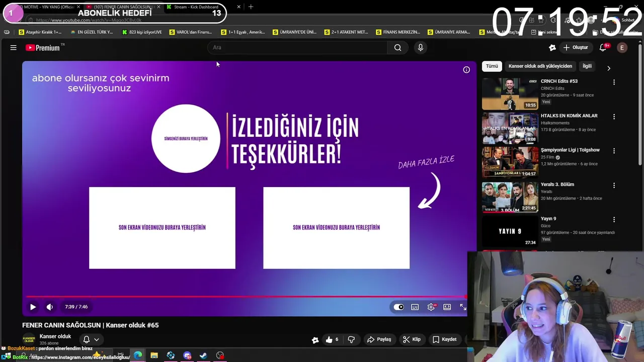Open the player settings gear
This screenshot has height=362, width=644.
tap(431, 307)
